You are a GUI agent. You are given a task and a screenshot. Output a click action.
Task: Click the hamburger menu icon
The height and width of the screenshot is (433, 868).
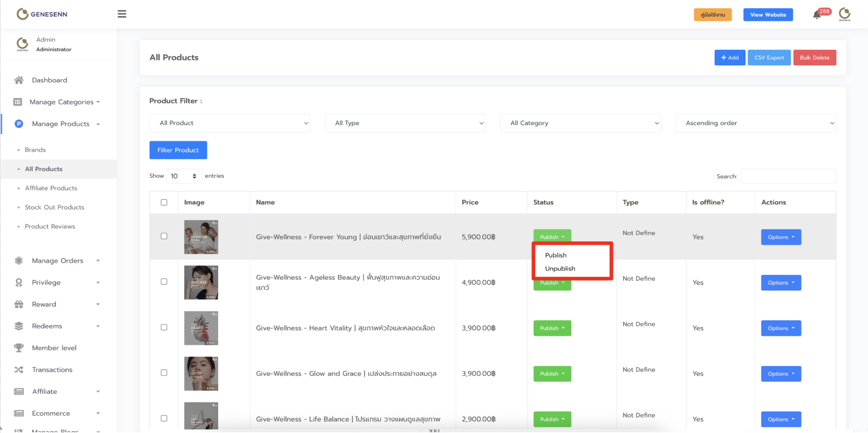[x=122, y=14]
